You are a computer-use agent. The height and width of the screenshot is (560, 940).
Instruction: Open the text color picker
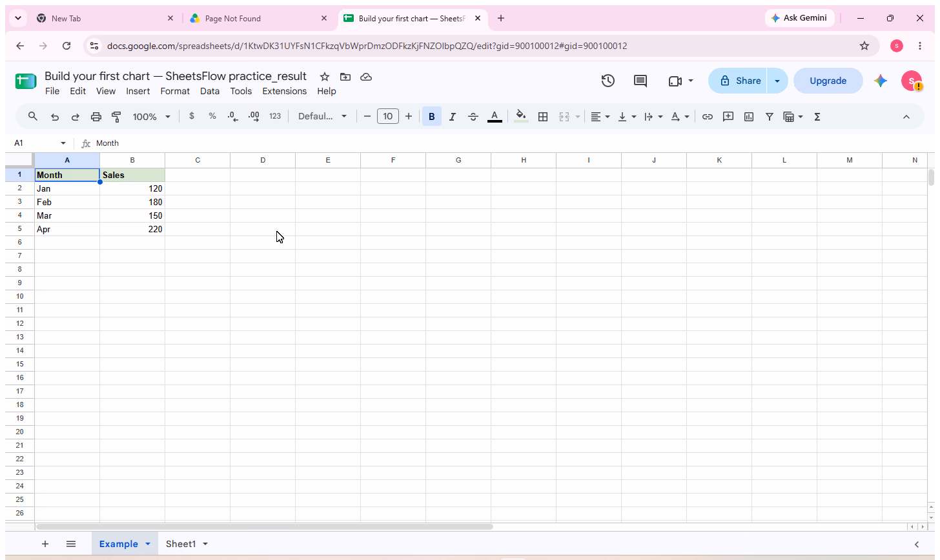pos(495,117)
